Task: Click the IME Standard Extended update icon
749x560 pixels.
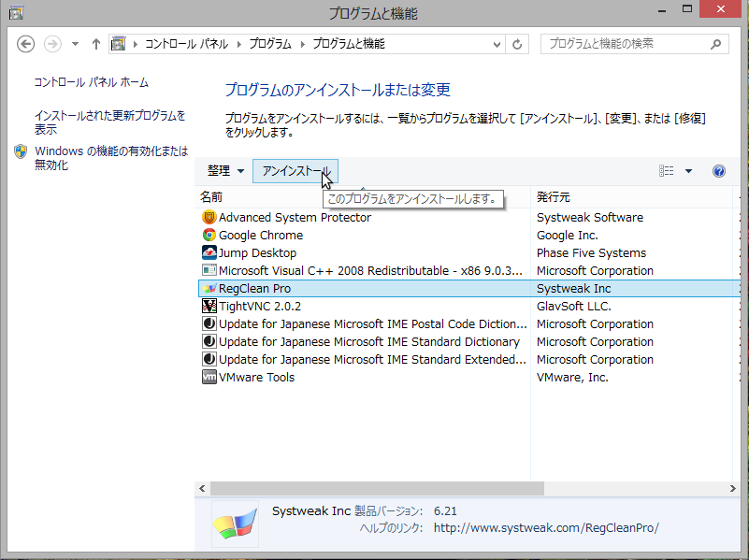Action: point(209,359)
